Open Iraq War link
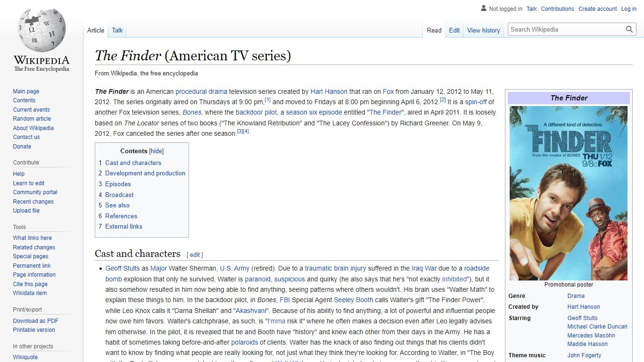Image resolution: width=644 pixels, height=362 pixels. click(424, 268)
